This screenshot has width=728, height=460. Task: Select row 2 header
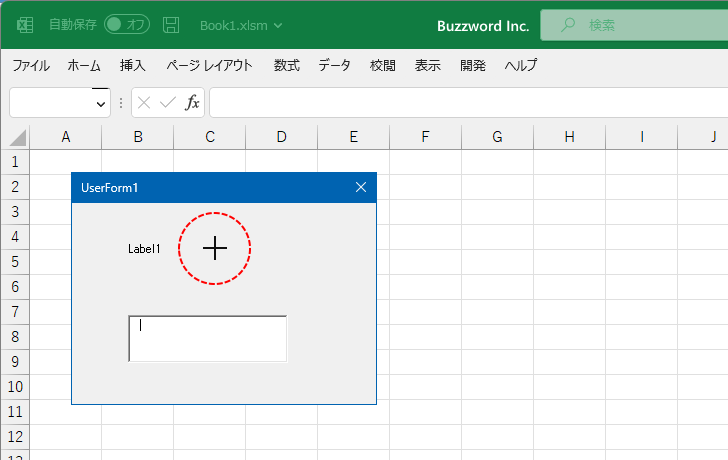[x=15, y=187]
